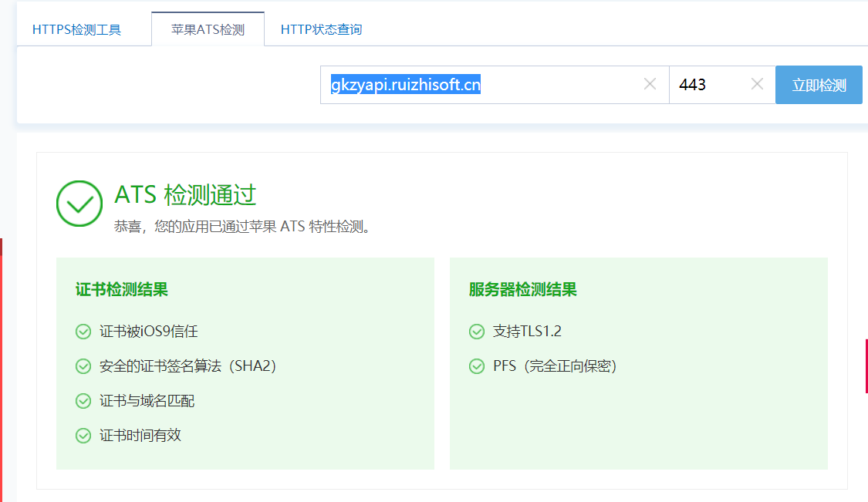Click the text 支持TLS1.2
868x502 pixels.
(x=527, y=332)
